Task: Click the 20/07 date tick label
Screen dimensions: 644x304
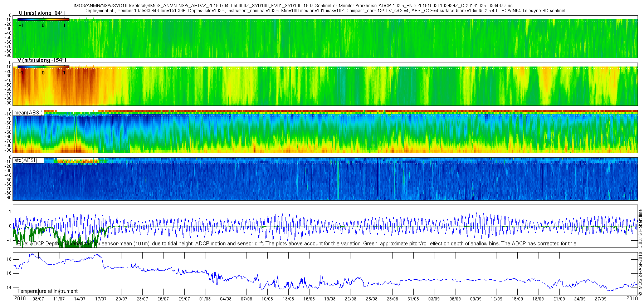Action: [122, 299]
